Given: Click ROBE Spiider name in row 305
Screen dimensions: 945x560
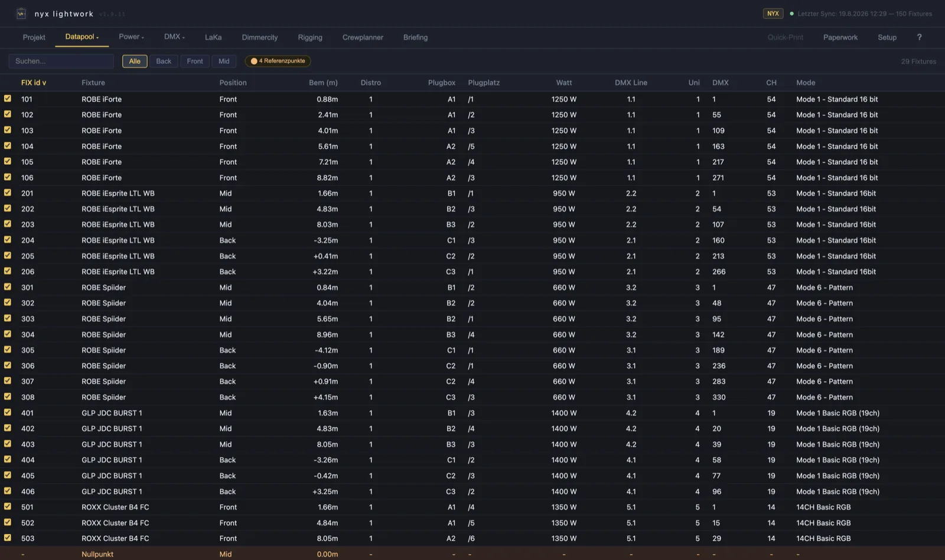Looking at the screenshot, I should click(x=104, y=350).
